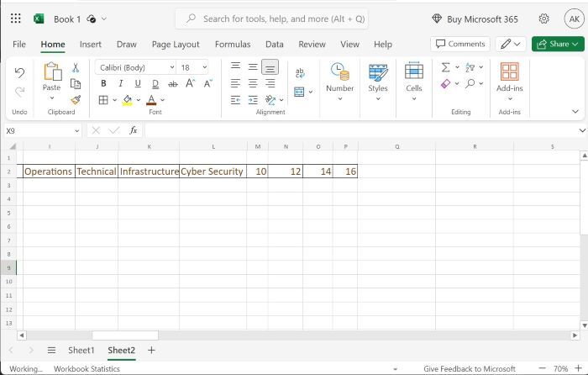The width and height of the screenshot is (588, 375).
Task: Click the Excel logo icon
Action: click(x=39, y=18)
